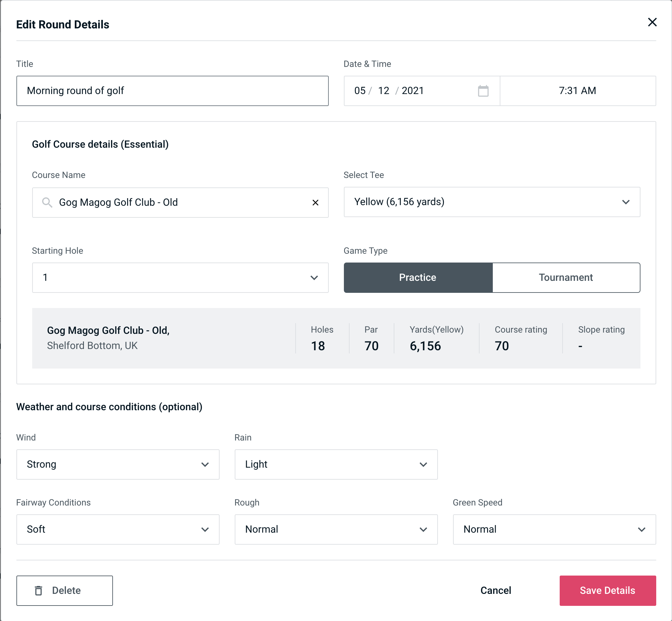This screenshot has height=621, width=672.
Task: Click the calendar icon for date picker
Action: [x=482, y=91]
